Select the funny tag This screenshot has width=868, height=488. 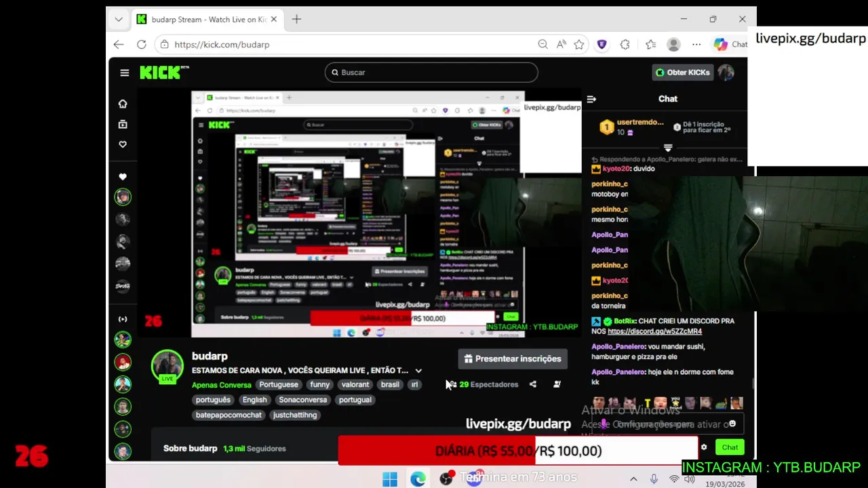point(319,384)
